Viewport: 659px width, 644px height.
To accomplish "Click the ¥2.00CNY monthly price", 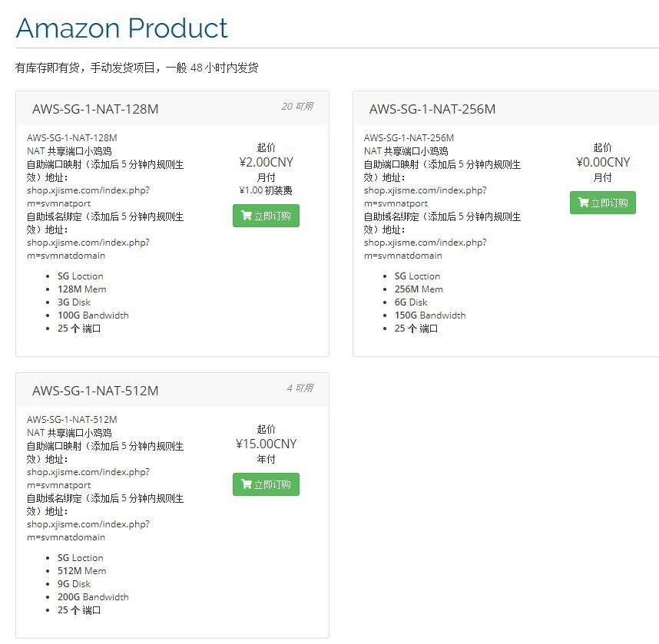I will pos(266,162).
